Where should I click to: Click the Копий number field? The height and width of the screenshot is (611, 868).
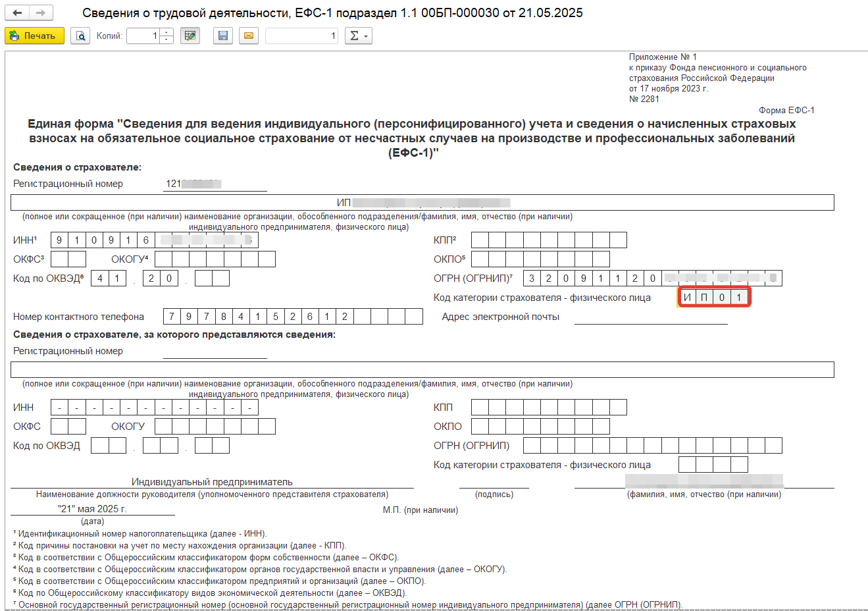click(143, 36)
